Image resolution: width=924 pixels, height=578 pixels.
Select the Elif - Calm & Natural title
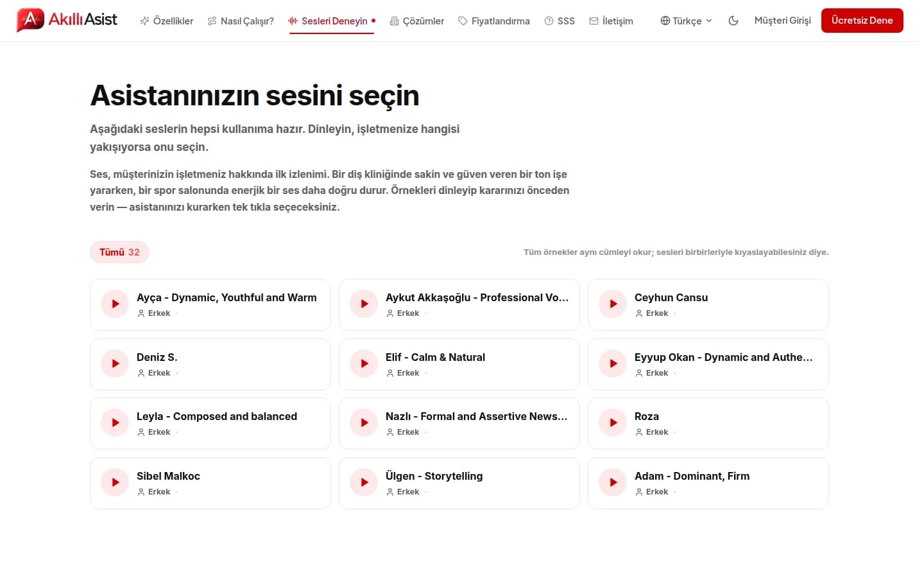point(435,357)
